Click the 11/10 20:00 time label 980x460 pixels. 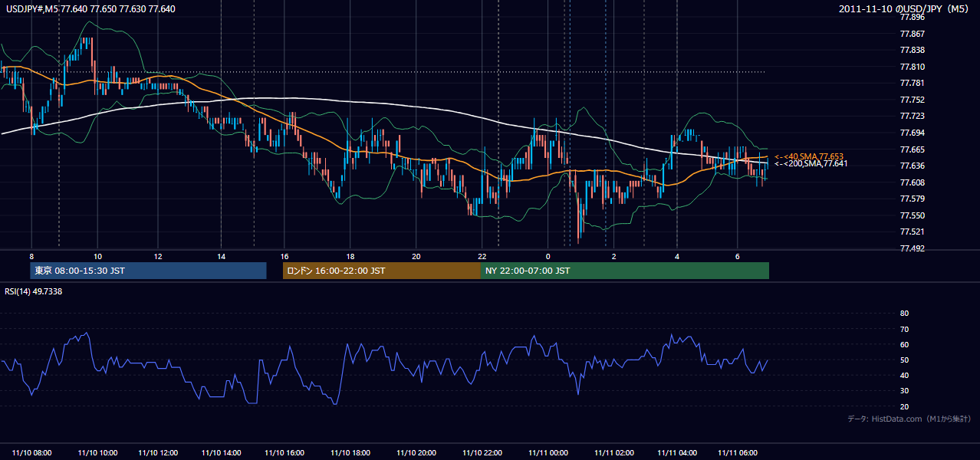(x=416, y=453)
